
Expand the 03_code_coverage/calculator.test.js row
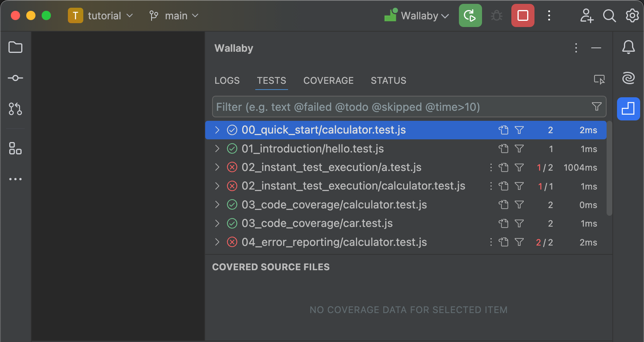pos(217,205)
